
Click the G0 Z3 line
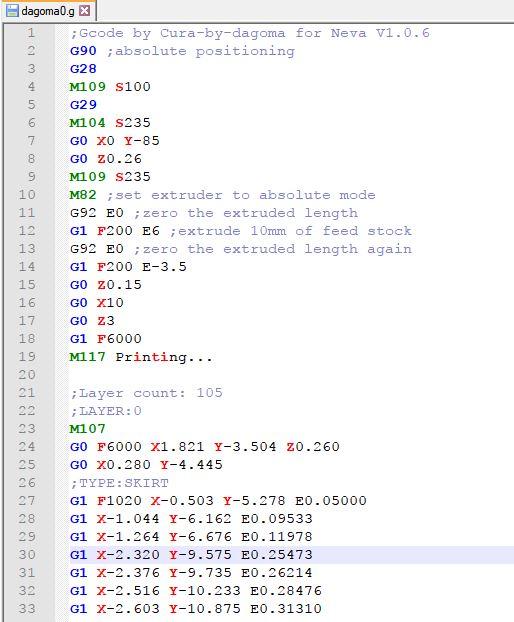click(92, 321)
